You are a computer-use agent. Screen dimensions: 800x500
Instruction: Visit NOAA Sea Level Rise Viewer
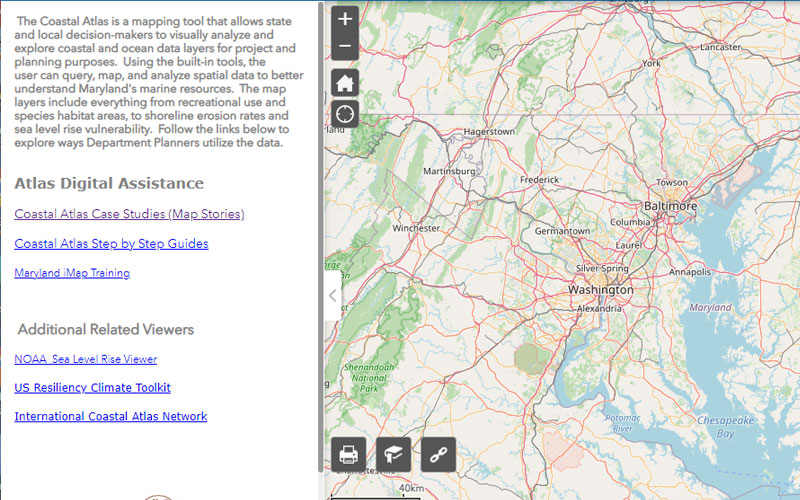click(x=85, y=359)
